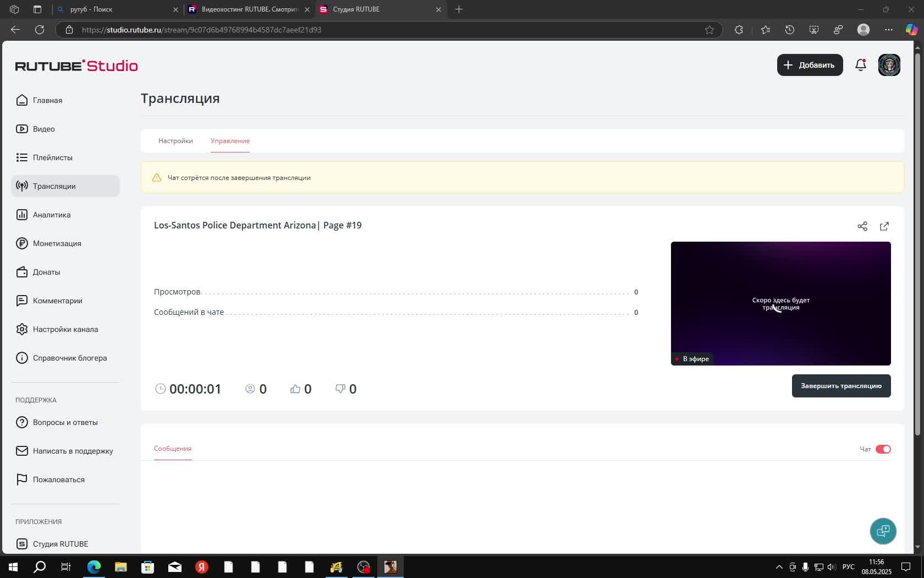Image resolution: width=924 pixels, height=578 pixels.
Task: Open the browser Favorites panel
Action: 766,30
